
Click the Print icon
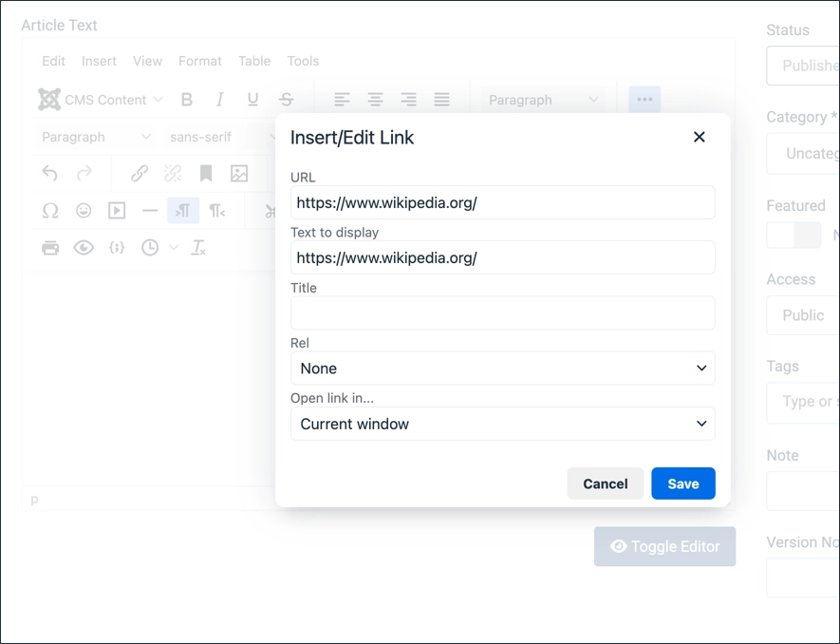[x=50, y=247]
